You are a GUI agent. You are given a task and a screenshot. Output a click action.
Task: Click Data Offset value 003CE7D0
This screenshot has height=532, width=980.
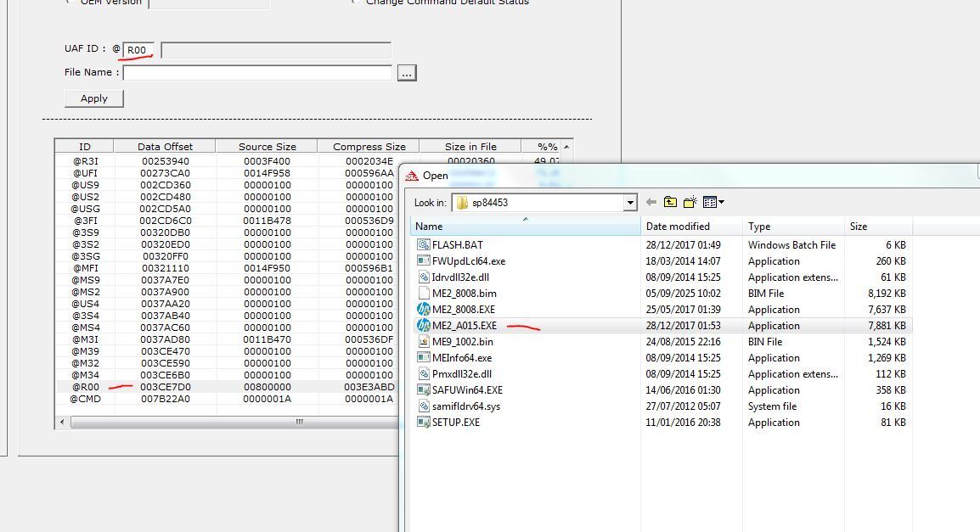(165, 387)
